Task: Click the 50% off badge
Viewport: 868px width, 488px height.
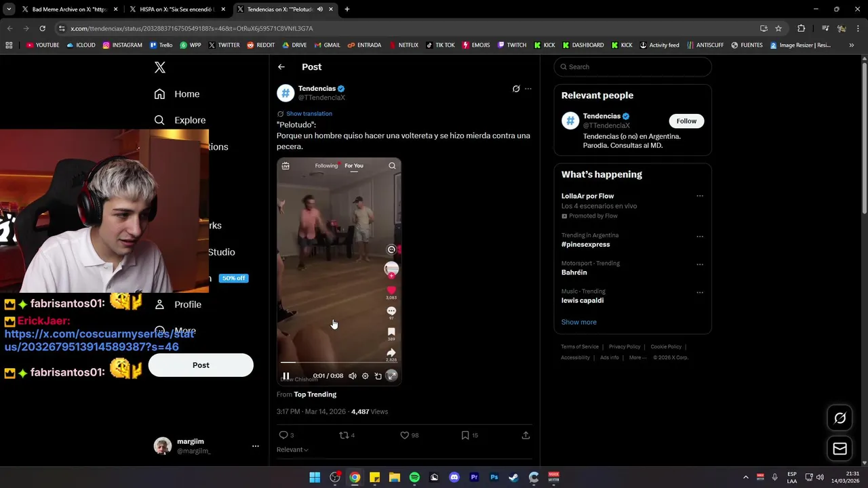Action: click(x=233, y=279)
